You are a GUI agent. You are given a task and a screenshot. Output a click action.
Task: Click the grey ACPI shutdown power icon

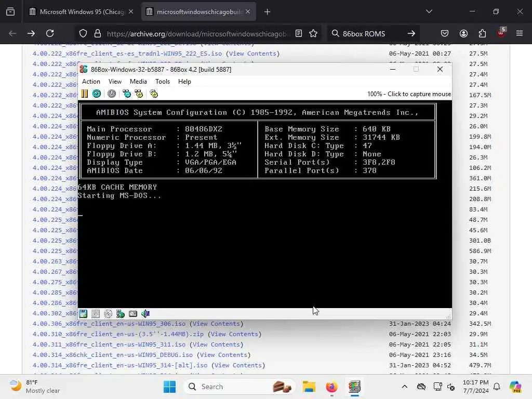tap(112, 94)
